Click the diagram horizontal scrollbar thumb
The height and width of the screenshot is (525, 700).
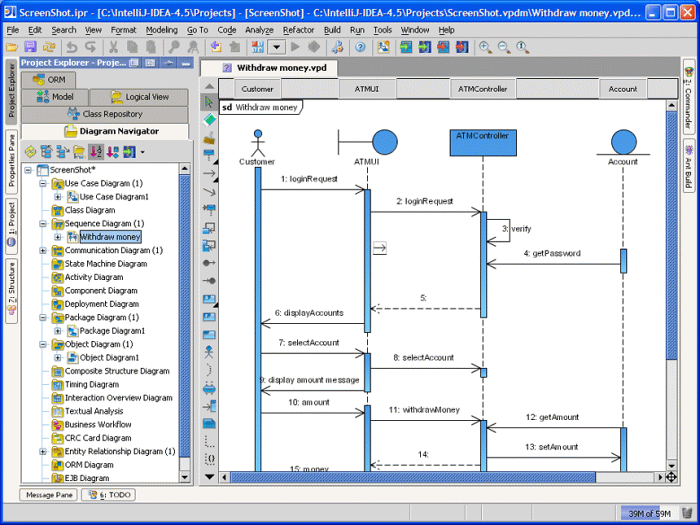click(x=413, y=477)
